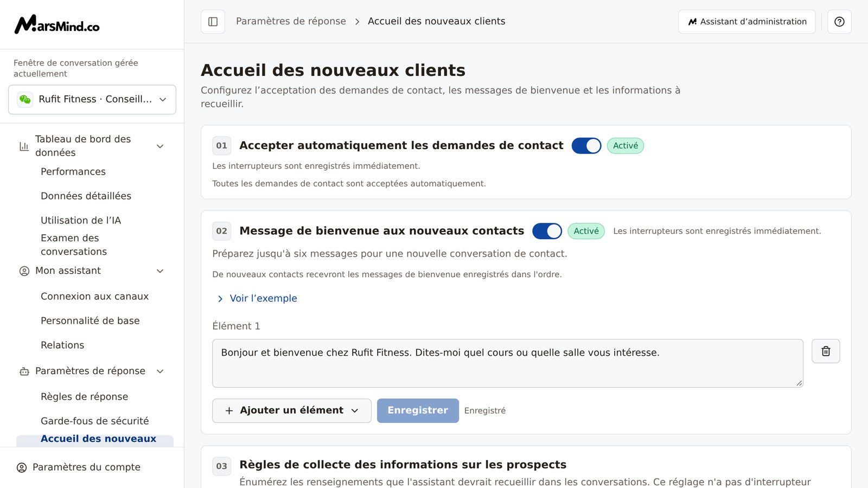
Task: Click the Activé badge beside contact requests
Action: pos(626,146)
